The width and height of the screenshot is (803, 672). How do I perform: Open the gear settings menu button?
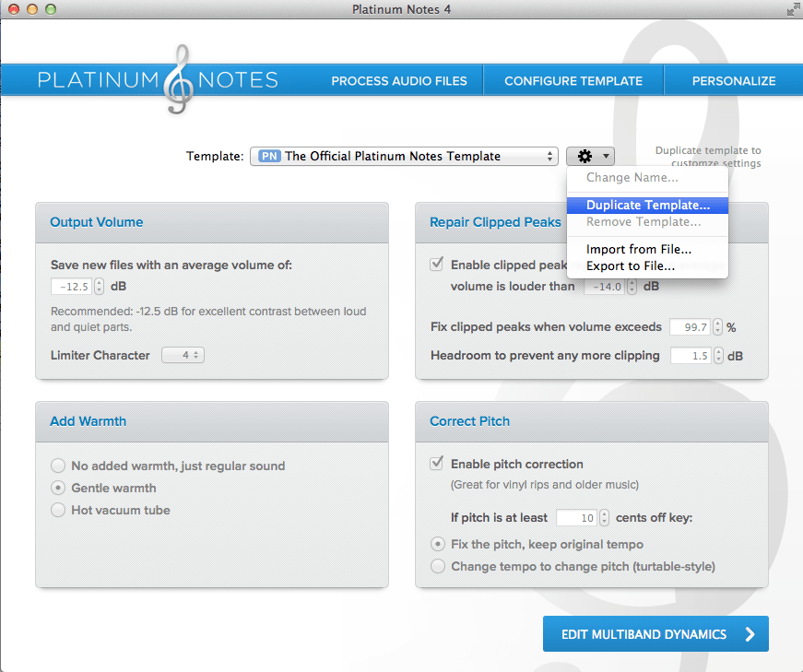pos(590,156)
